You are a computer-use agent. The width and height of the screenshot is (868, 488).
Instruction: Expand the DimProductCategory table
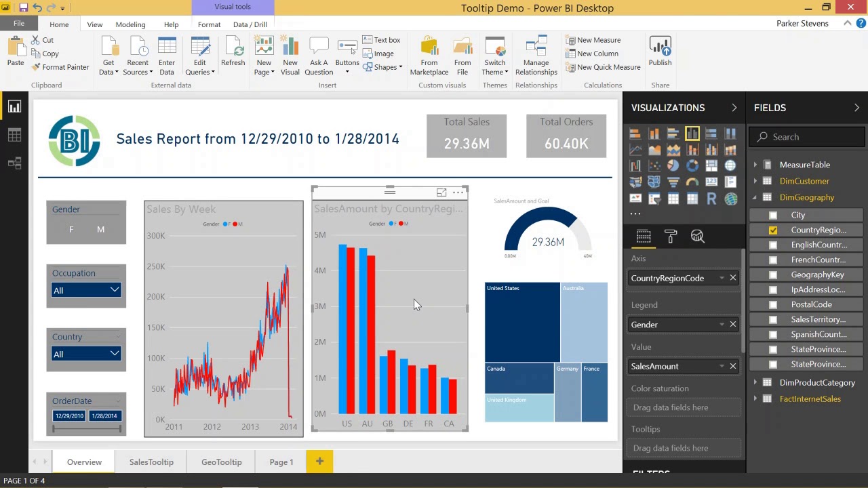(x=755, y=383)
